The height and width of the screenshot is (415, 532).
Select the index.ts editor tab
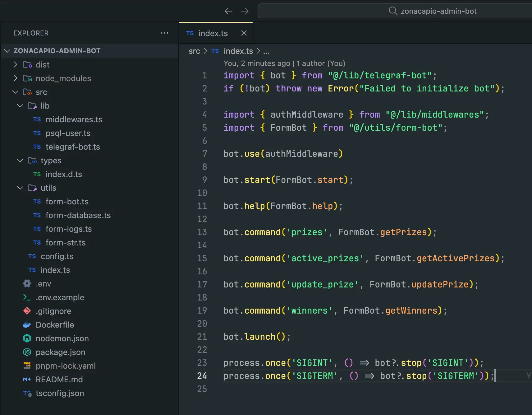(x=216, y=33)
